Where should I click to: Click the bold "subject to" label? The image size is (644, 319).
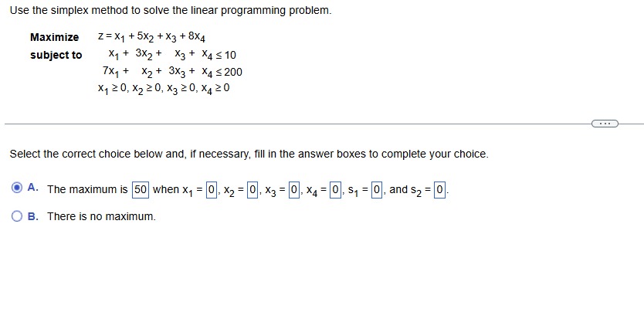pyautogui.click(x=56, y=55)
